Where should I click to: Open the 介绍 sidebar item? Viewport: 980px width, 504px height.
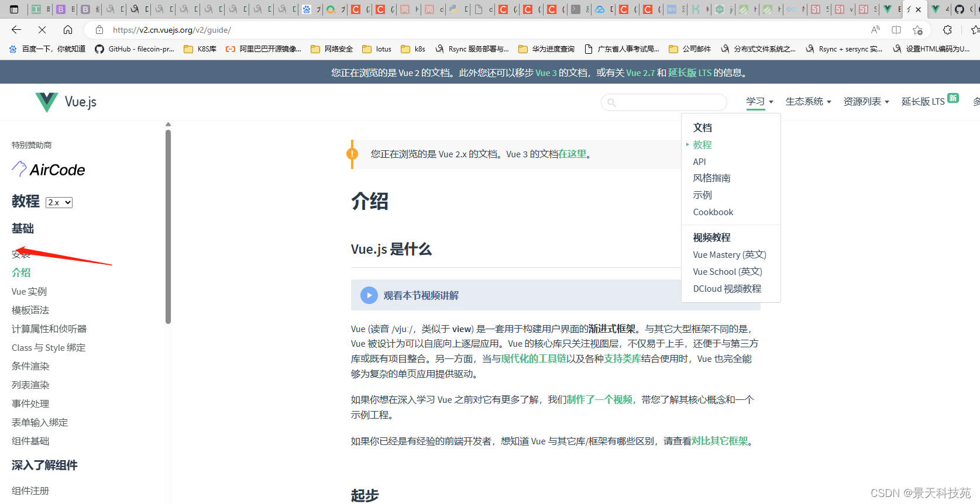point(21,272)
